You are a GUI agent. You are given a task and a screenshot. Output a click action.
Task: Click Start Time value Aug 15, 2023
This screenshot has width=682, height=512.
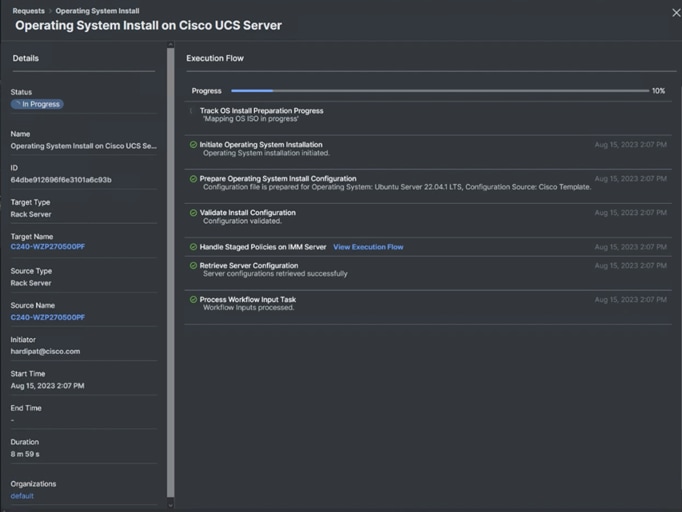(47, 386)
